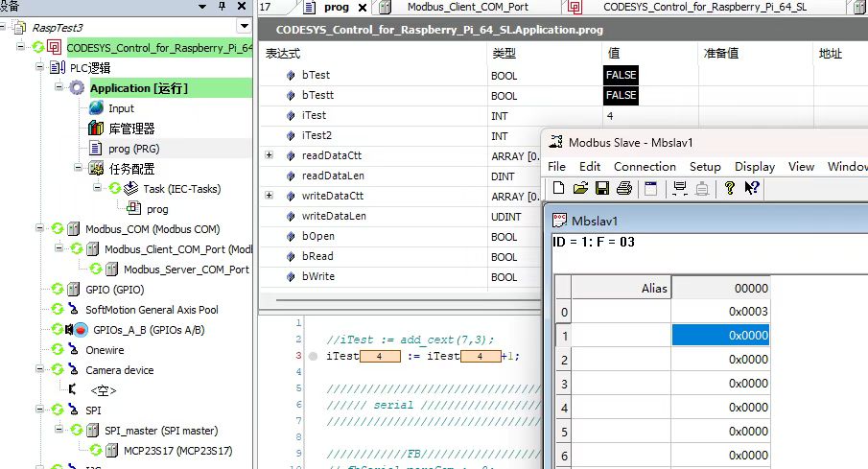The image size is (868, 469).
Task: Click the 表达式 column header
Action: pos(283,53)
